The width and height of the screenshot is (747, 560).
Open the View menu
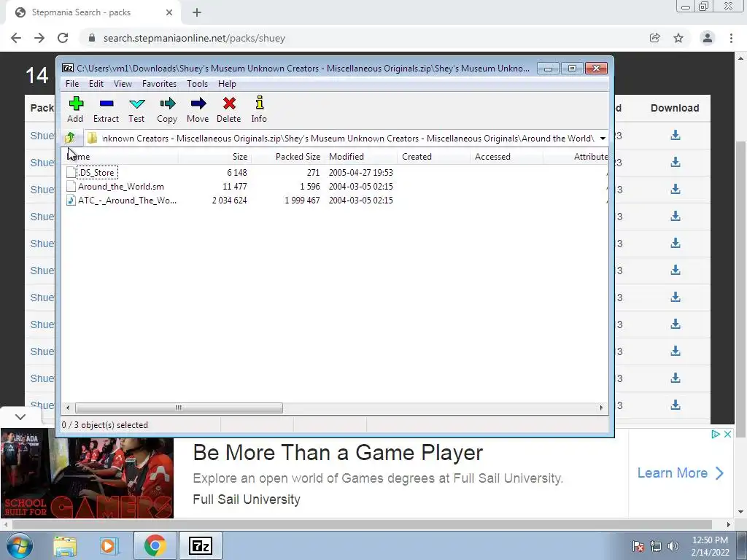click(x=123, y=84)
